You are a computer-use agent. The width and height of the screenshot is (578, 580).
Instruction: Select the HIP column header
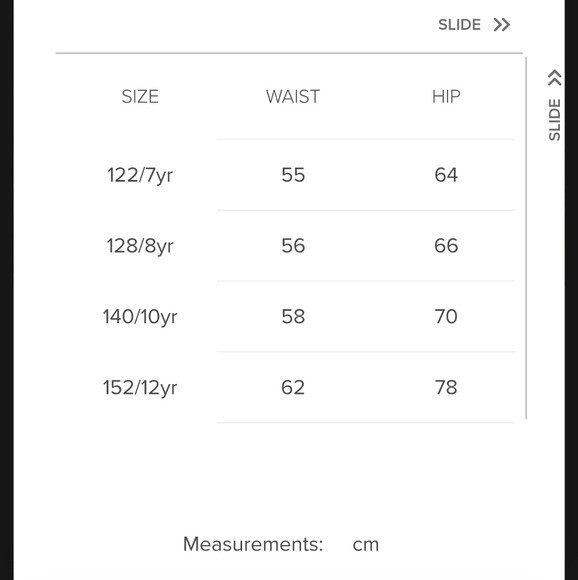[x=446, y=97]
